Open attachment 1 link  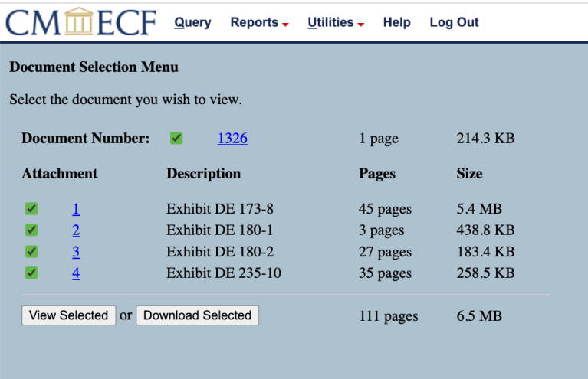76,209
